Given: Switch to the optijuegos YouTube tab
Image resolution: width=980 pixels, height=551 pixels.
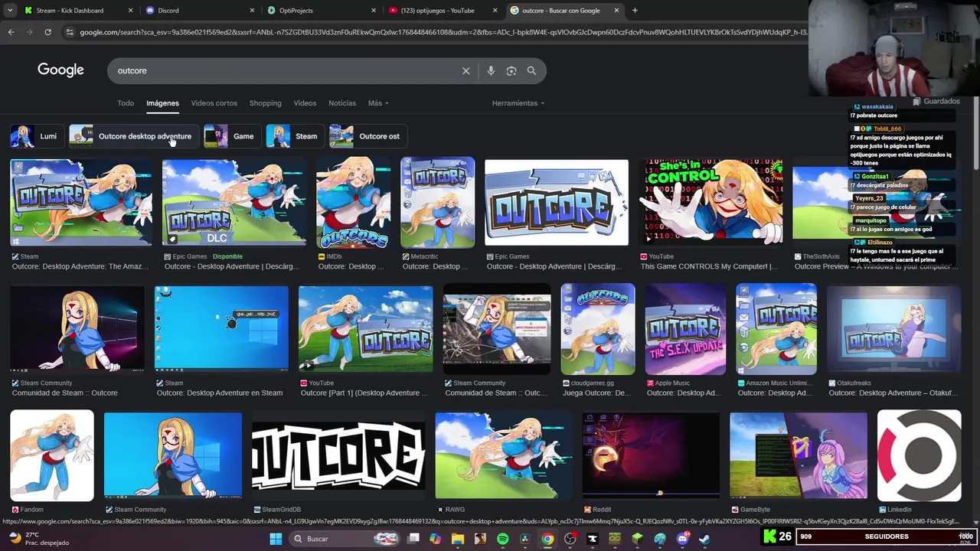Looking at the screenshot, I should click(x=442, y=11).
